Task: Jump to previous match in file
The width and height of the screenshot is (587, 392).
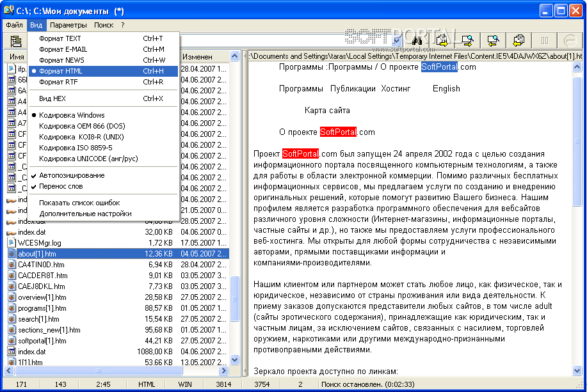Action: [x=493, y=40]
